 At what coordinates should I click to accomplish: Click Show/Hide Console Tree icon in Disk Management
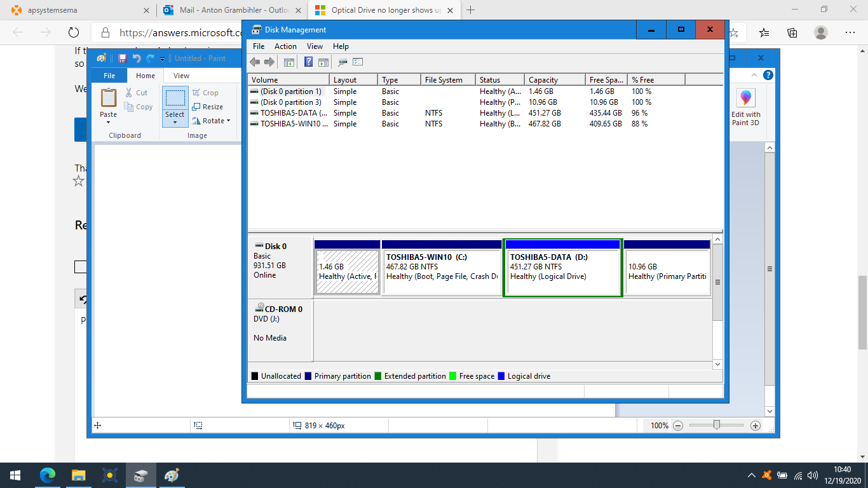[289, 62]
